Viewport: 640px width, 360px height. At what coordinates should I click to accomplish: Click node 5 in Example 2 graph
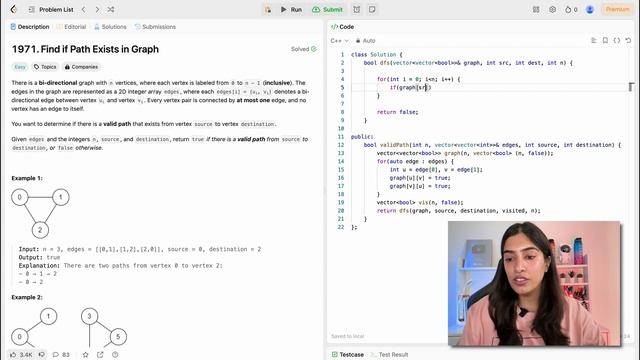tap(118, 337)
